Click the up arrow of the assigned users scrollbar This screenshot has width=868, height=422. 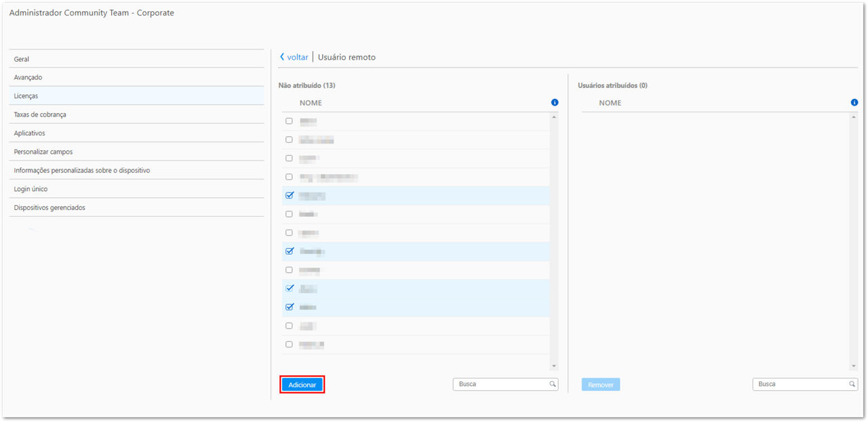(854, 118)
